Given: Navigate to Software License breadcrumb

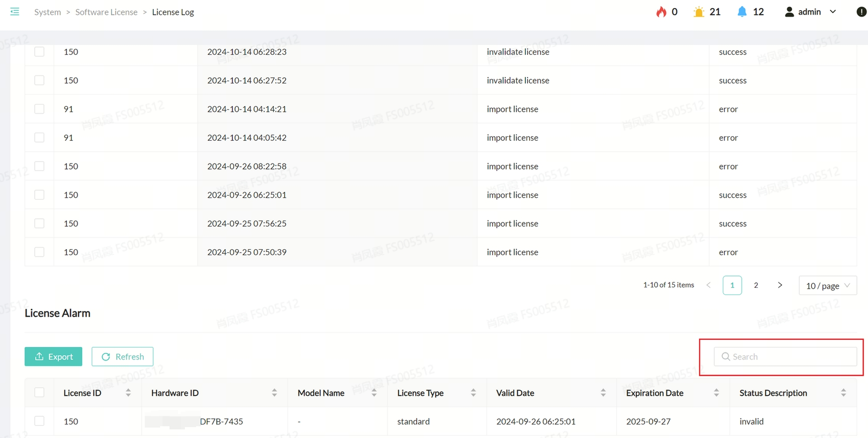Looking at the screenshot, I should click(x=106, y=12).
